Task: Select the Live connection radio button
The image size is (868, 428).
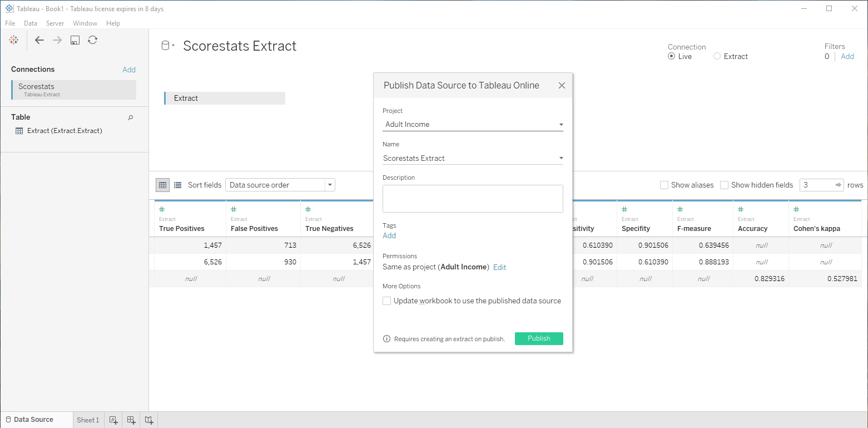Action: (672, 56)
